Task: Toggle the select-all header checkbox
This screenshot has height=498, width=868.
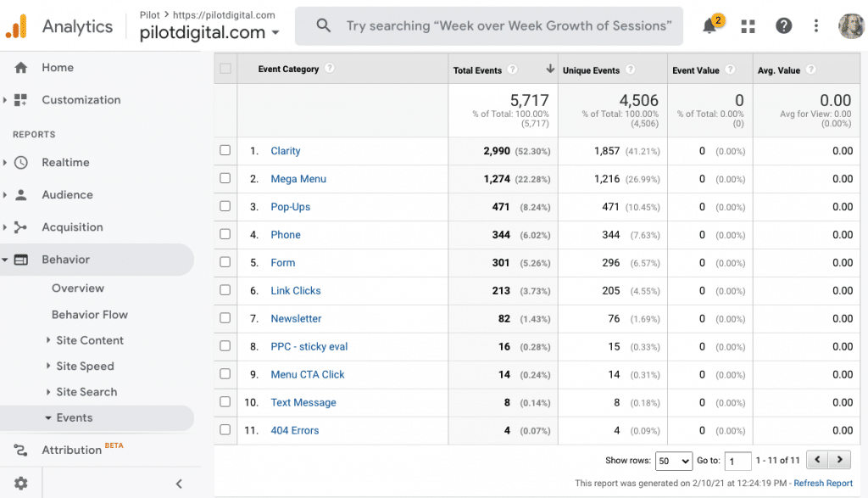Action: (225, 70)
